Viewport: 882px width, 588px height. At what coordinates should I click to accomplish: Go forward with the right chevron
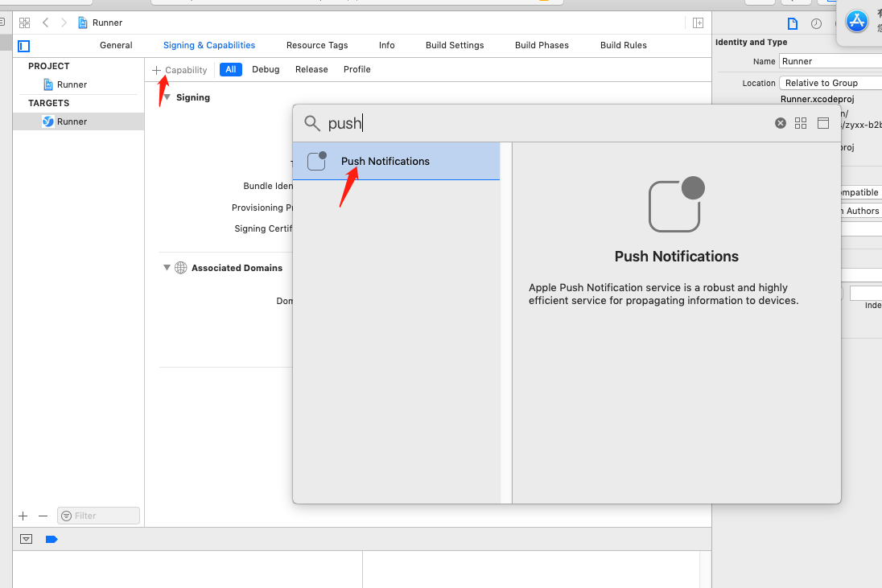[x=64, y=23]
